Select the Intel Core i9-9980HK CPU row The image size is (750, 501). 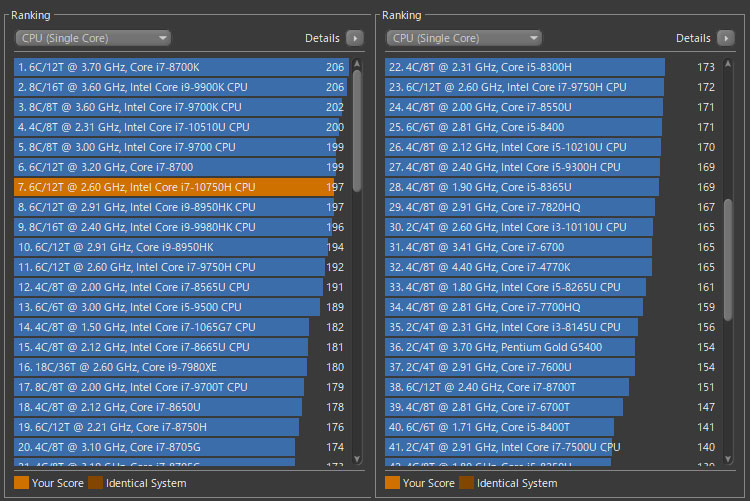(181, 227)
